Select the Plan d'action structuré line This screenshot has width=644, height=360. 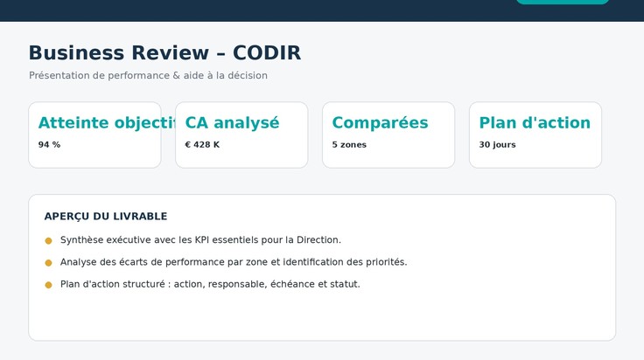click(210, 284)
